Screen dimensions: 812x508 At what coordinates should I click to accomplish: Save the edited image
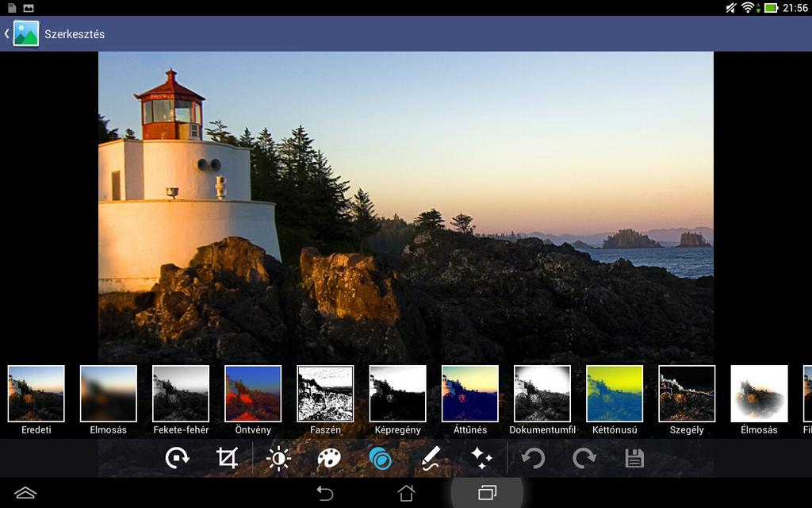pos(634,458)
